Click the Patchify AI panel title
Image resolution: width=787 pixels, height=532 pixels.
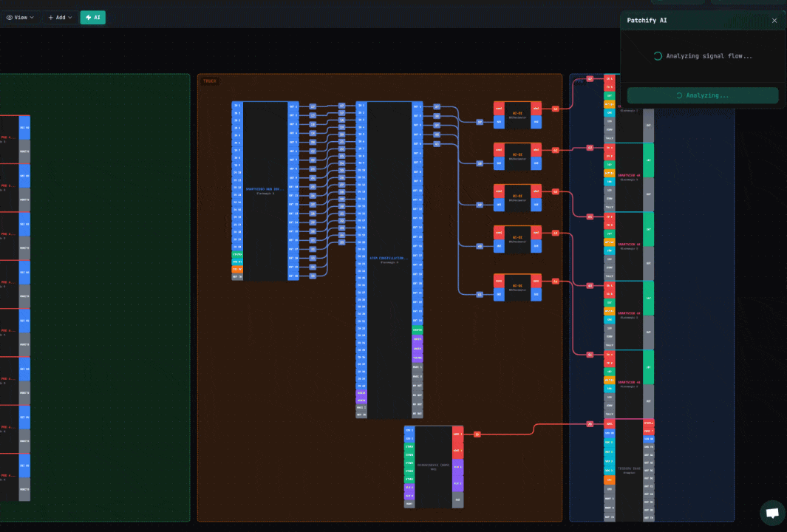647,21
